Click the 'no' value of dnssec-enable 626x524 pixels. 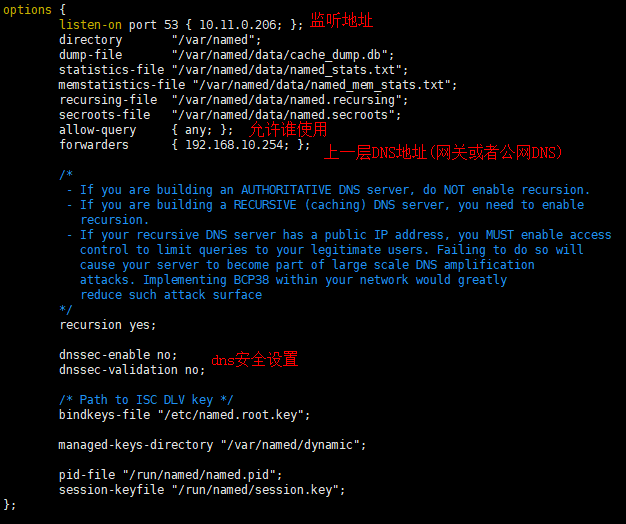[x=164, y=355]
